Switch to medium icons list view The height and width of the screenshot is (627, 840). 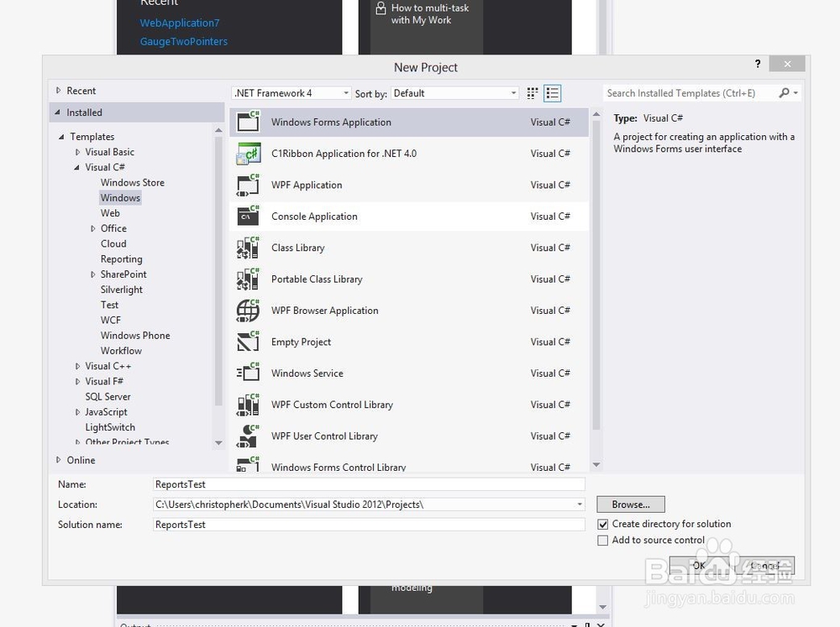tap(553, 93)
